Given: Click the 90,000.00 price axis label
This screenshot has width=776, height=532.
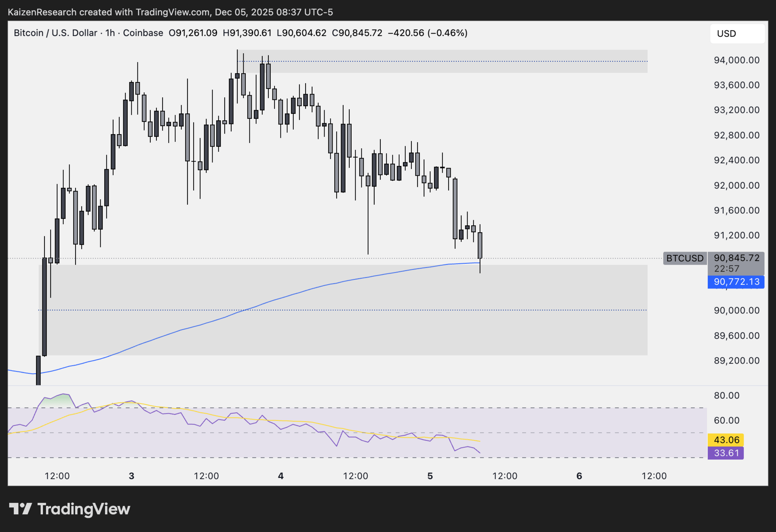Looking at the screenshot, I should pyautogui.click(x=736, y=310).
